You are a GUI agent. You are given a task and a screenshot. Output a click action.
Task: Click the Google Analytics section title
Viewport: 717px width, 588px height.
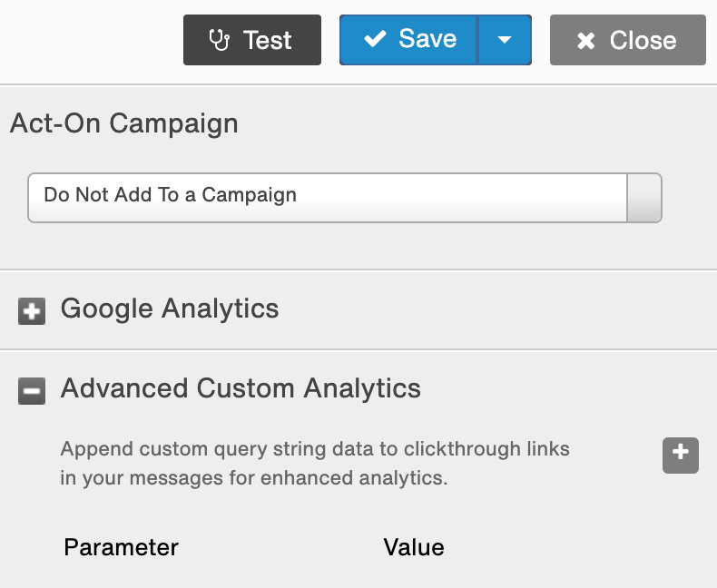[x=170, y=309]
